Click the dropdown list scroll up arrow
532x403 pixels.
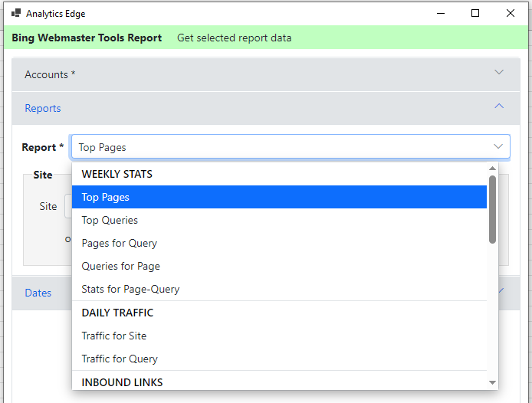coord(492,169)
